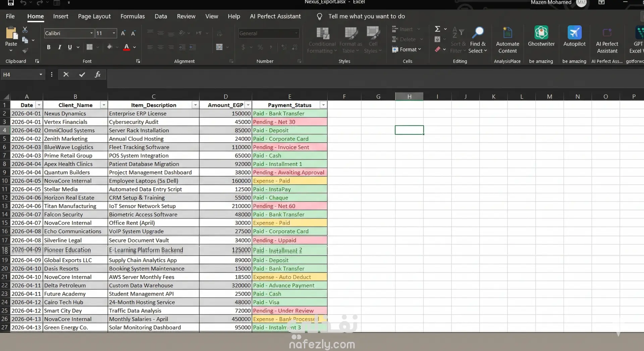The image size is (644, 351).
Task: Click Format as Table icon
Action: 351,33
